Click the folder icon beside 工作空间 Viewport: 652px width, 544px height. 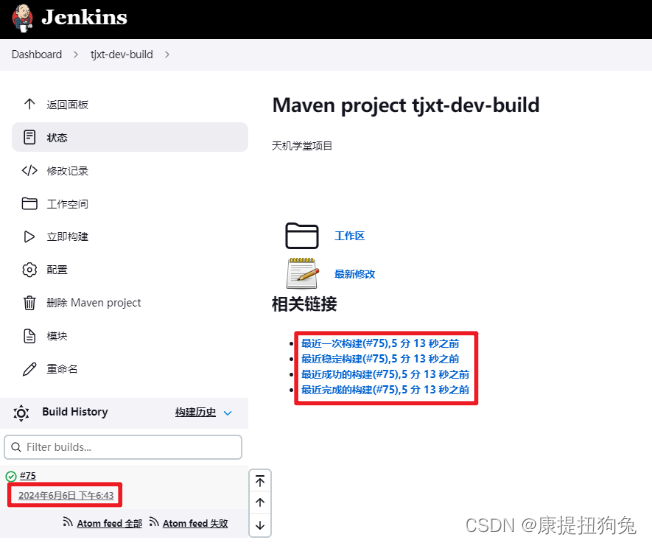point(30,203)
